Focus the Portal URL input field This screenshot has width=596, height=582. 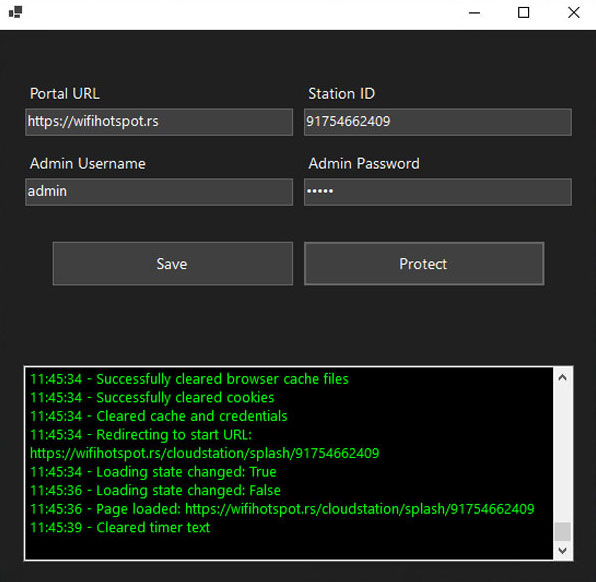159,122
